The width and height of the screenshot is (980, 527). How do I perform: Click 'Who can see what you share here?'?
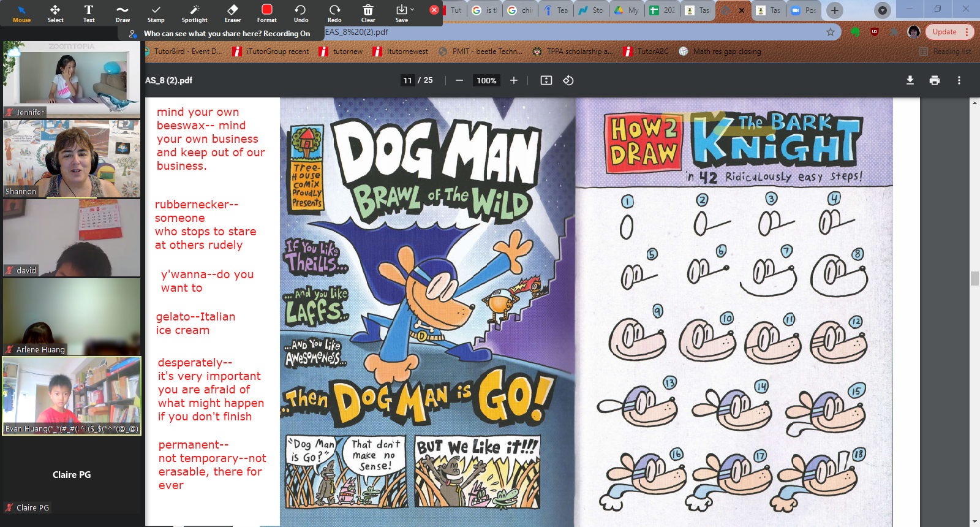(x=203, y=34)
